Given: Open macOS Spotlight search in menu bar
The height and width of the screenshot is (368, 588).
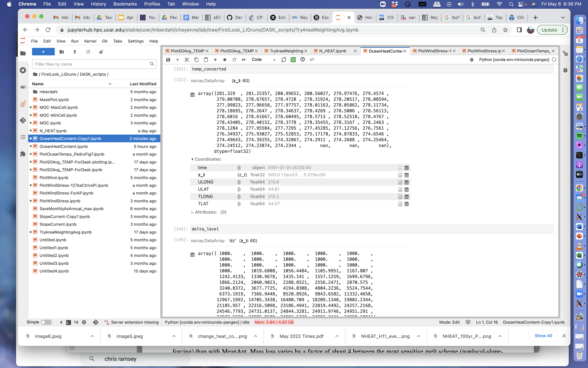Looking at the screenshot, I should coord(511,4).
